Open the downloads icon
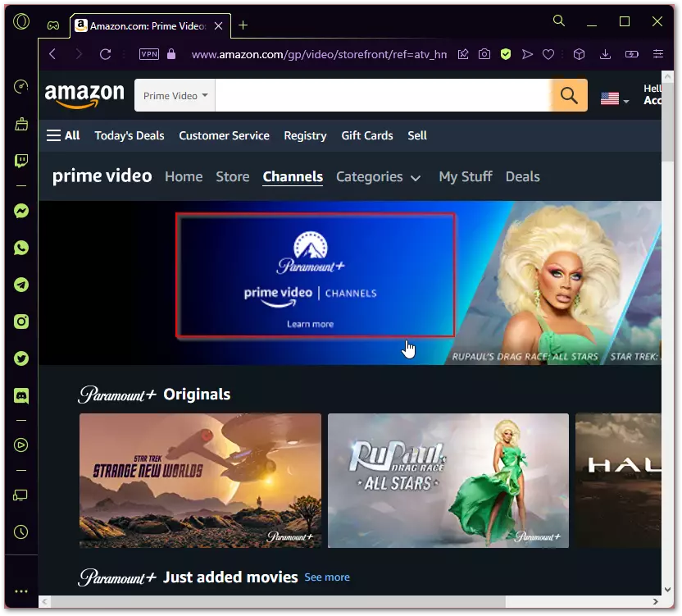This screenshot has height=616, width=682. 605,54
